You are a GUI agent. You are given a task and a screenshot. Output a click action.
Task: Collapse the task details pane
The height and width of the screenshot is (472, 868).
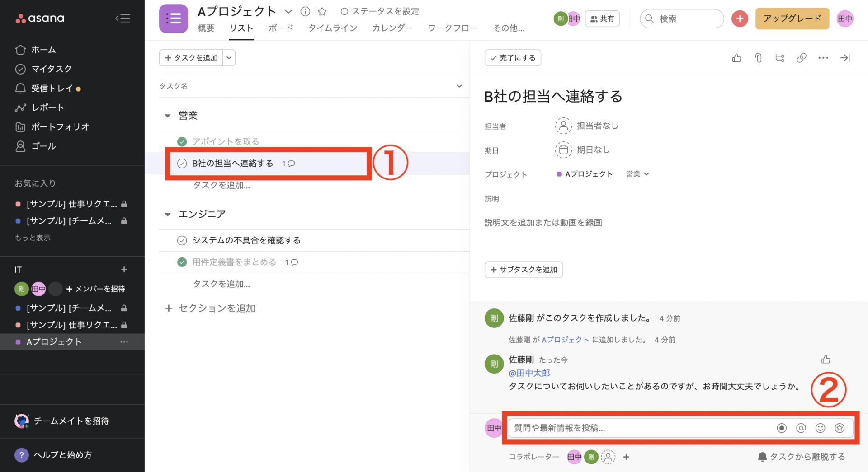pyautogui.click(x=845, y=58)
